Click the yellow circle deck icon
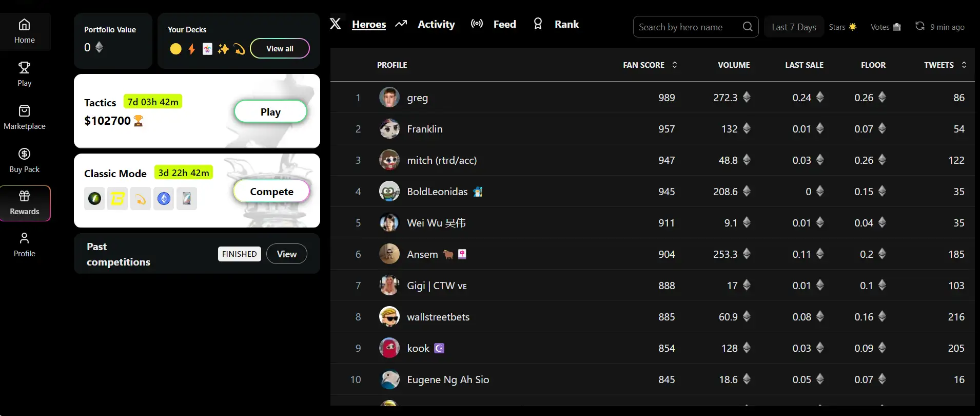Image resolution: width=980 pixels, height=416 pixels. pyautogui.click(x=175, y=49)
